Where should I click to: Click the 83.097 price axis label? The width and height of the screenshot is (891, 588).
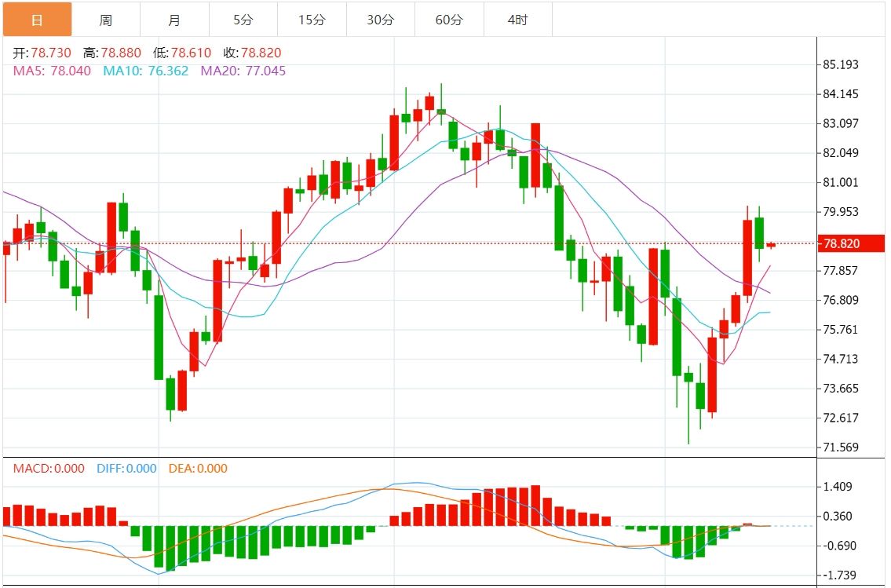click(841, 123)
